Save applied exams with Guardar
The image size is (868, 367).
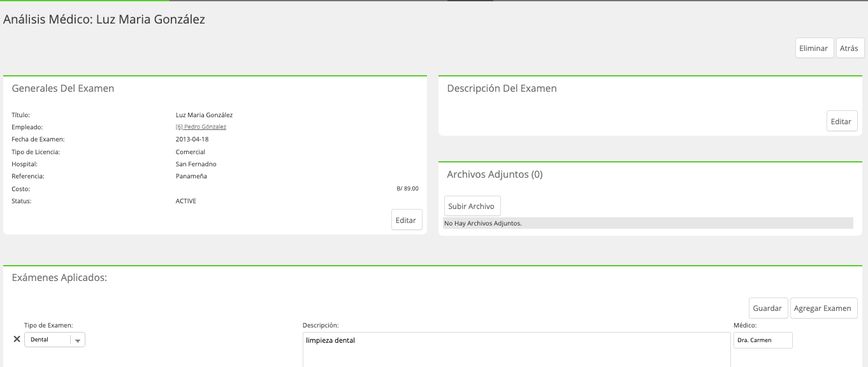[x=768, y=308]
